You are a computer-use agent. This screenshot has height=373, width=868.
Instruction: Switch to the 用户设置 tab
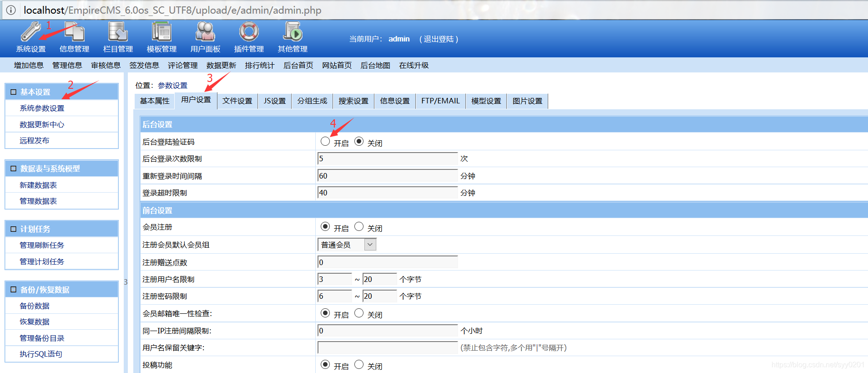pyautogui.click(x=196, y=100)
